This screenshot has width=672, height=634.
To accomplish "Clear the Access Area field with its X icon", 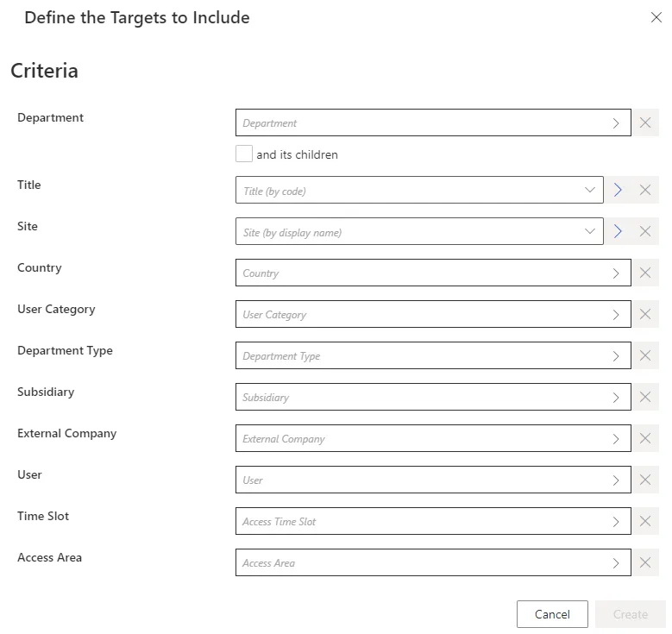I will point(645,562).
